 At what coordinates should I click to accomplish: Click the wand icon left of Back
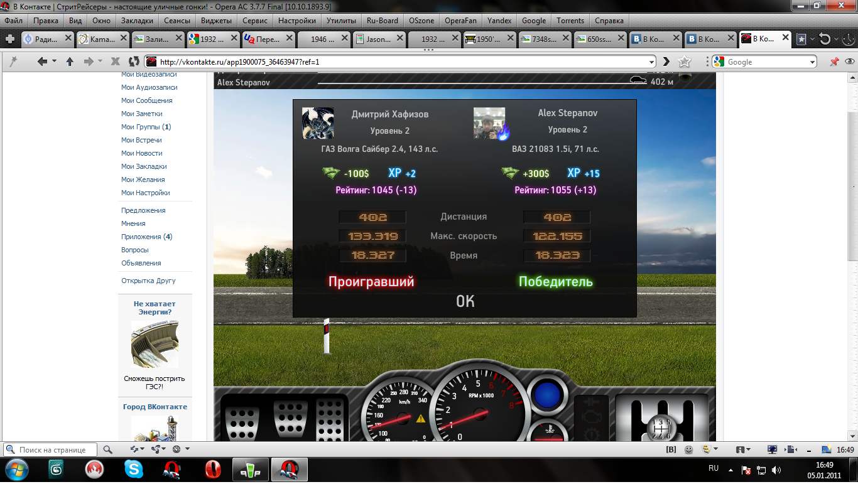tap(13, 62)
